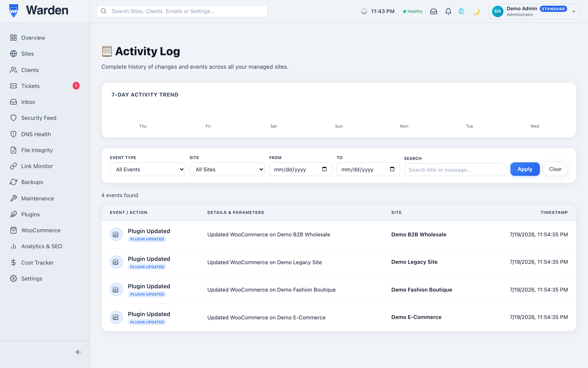Click "4 events found" text
This screenshot has height=368, width=588.
pyautogui.click(x=120, y=195)
